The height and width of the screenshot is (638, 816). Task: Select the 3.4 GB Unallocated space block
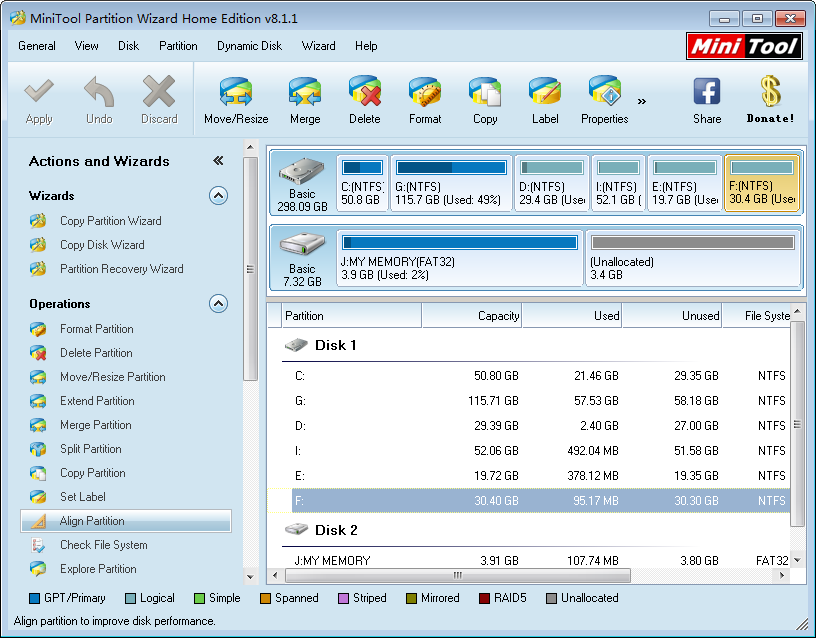693,258
